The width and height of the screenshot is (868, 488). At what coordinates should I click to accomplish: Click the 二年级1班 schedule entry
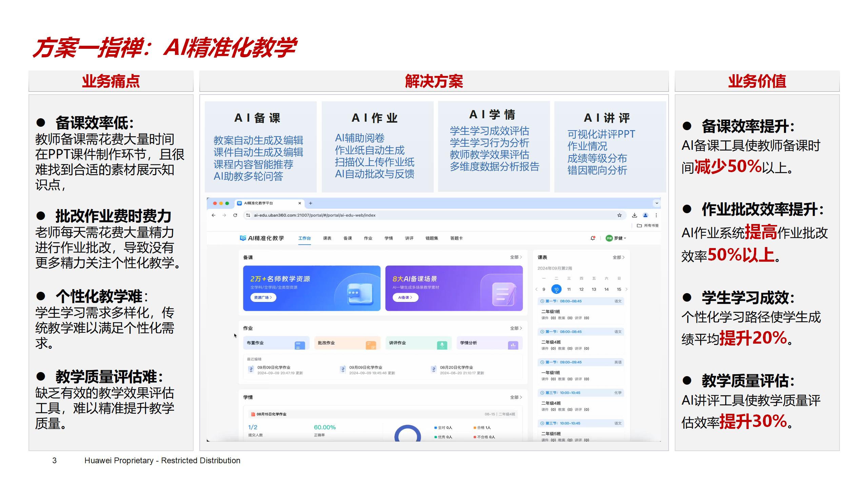580,314
